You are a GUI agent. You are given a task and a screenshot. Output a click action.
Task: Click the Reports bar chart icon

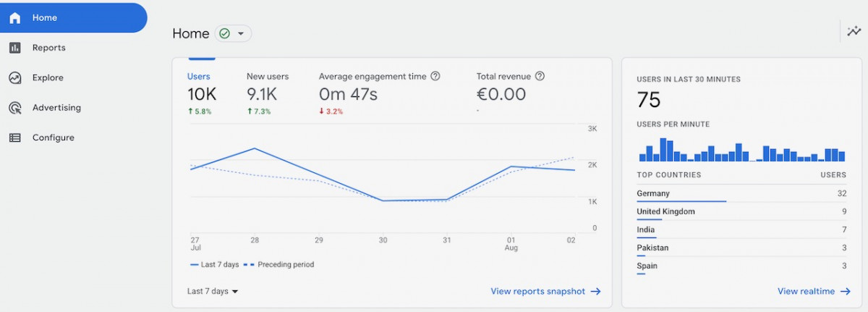[x=15, y=48]
